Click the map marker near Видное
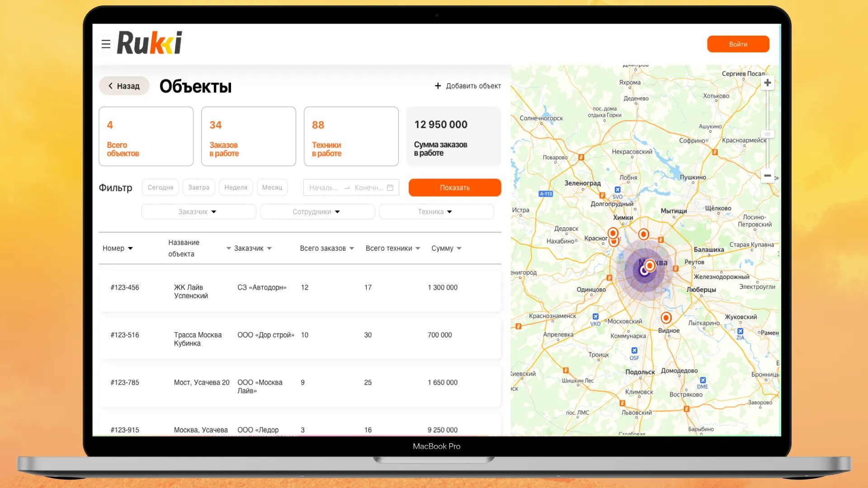 click(666, 318)
